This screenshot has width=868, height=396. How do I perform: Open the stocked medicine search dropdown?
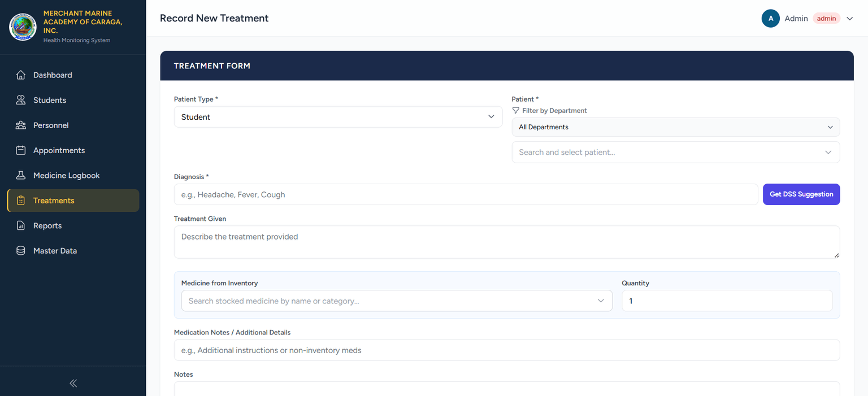click(397, 301)
